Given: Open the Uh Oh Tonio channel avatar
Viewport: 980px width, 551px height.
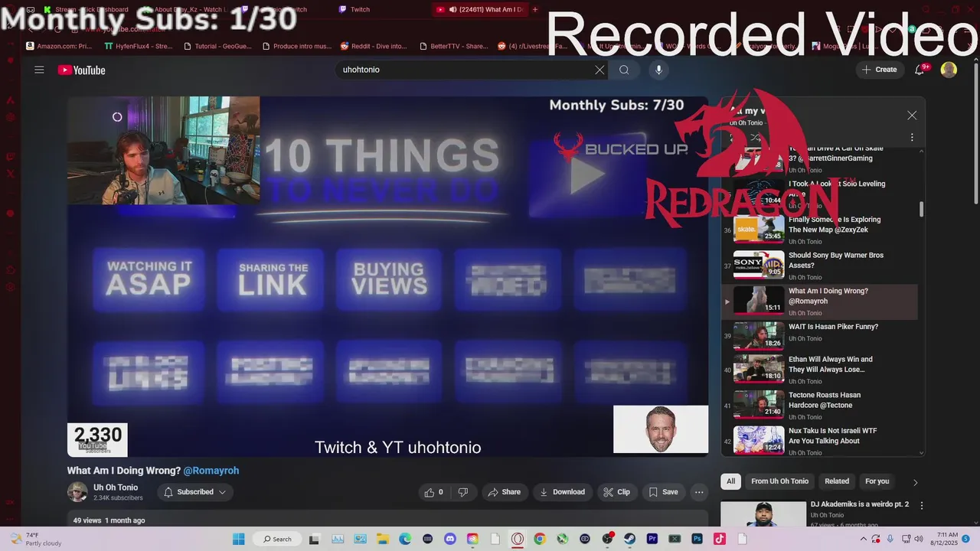Looking at the screenshot, I should pos(77,492).
